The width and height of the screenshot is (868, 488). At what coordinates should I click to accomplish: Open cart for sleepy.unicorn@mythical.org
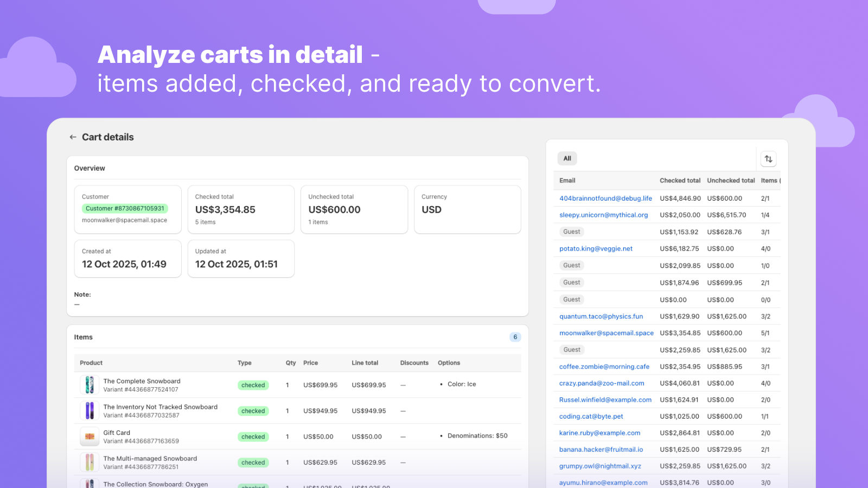pos(604,215)
